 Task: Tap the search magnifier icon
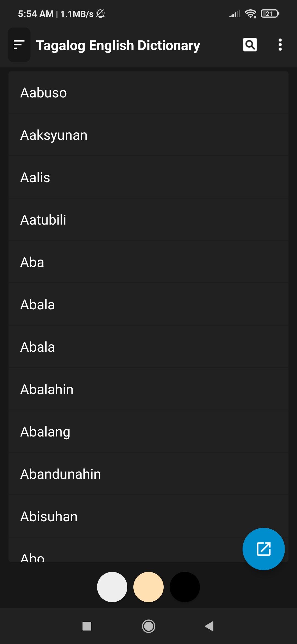[x=250, y=45]
